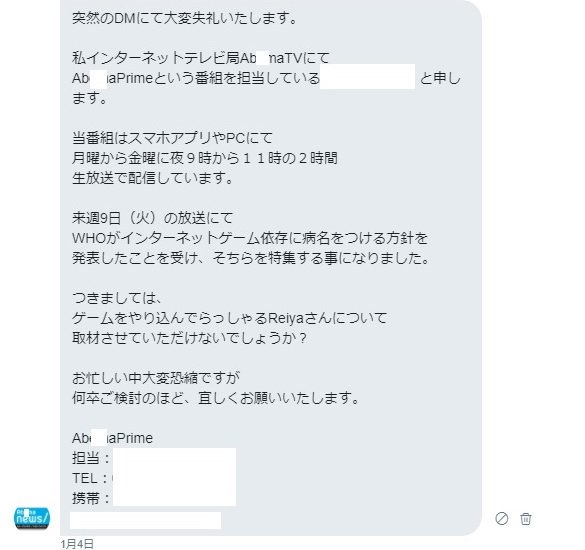Click the 1月4日 message timestamp
The width and height of the screenshot is (585, 550).
click(77, 544)
